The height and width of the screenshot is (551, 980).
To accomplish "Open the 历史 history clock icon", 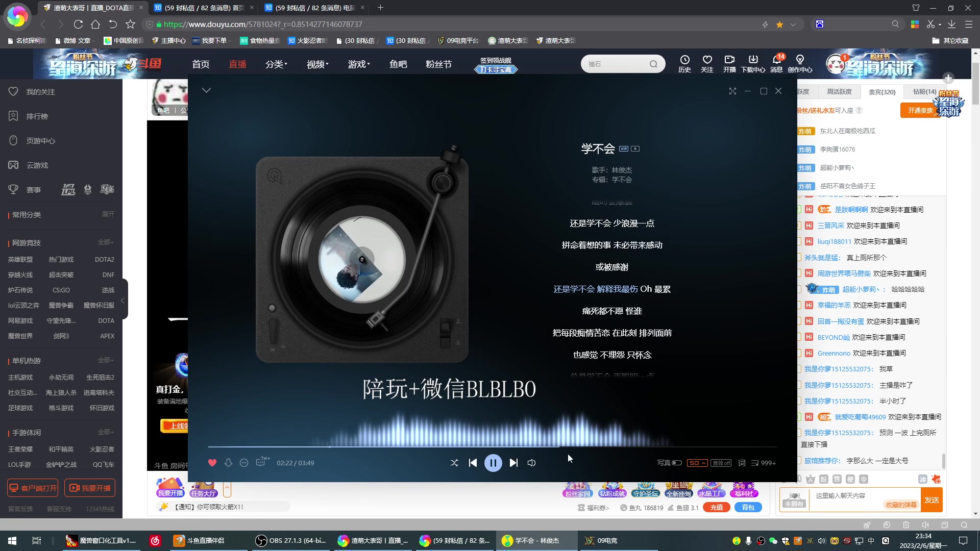I will (x=684, y=64).
